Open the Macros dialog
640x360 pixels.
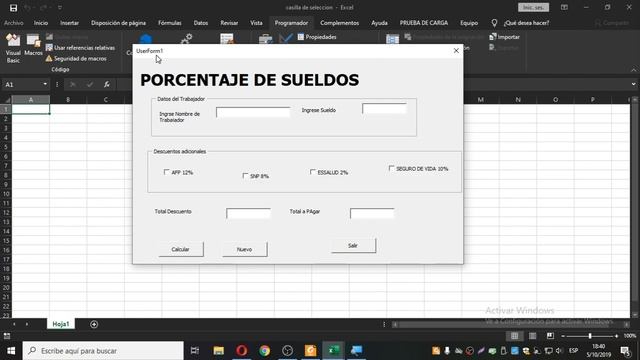click(33, 45)
